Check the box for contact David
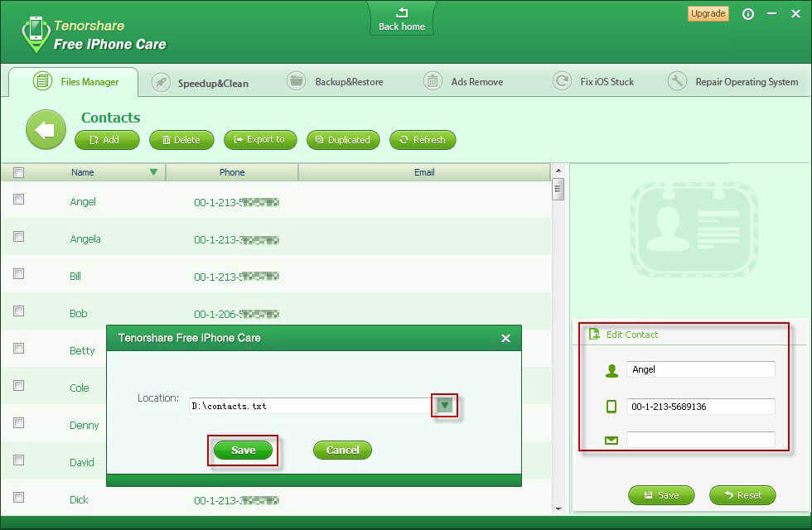This screenshot has height=530, width=812. coord(18,460)
